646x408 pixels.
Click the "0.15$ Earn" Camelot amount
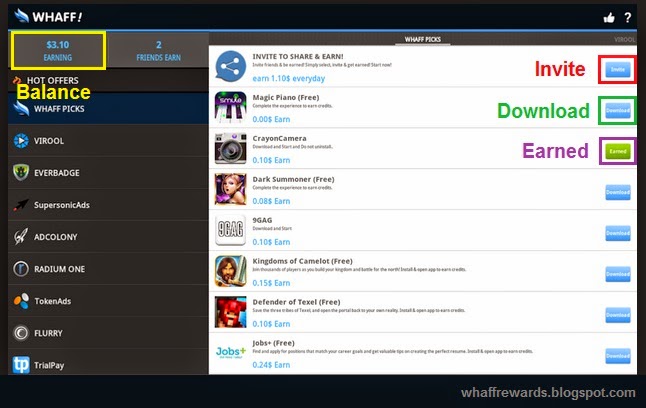tap(271, 283)
